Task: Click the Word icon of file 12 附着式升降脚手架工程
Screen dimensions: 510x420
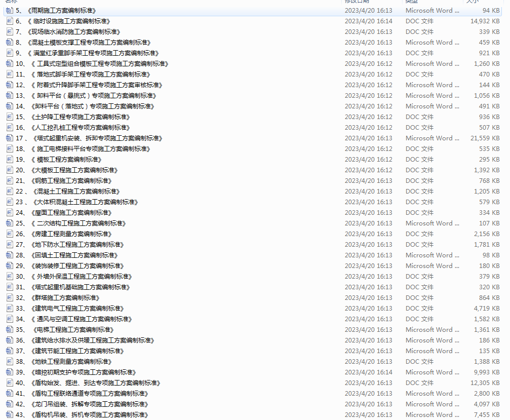Action: tap(10, 85)
